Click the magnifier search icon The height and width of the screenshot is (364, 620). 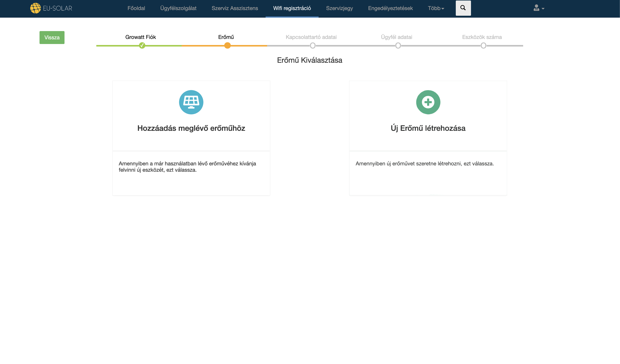[463, 8]
